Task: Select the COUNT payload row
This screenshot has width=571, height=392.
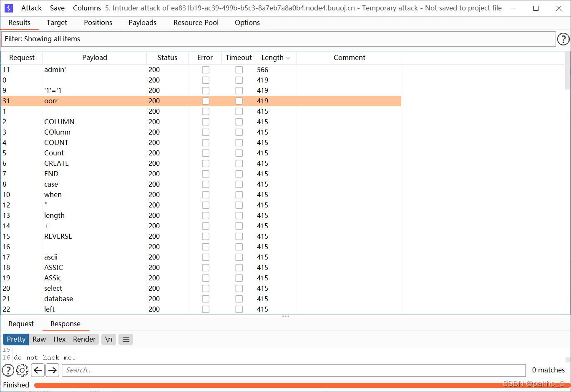Action: pos(201,142)
